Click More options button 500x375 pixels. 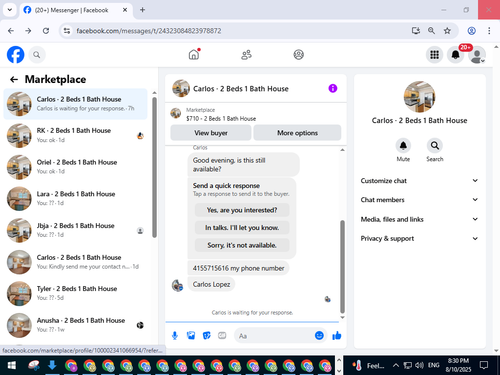click(x=297, y=133)
